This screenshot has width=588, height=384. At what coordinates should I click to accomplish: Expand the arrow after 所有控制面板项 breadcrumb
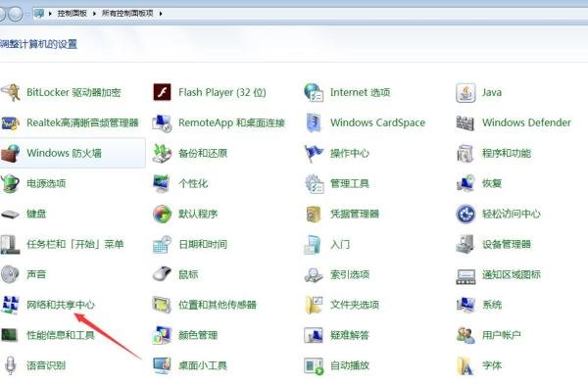click(x=161, y=14)
